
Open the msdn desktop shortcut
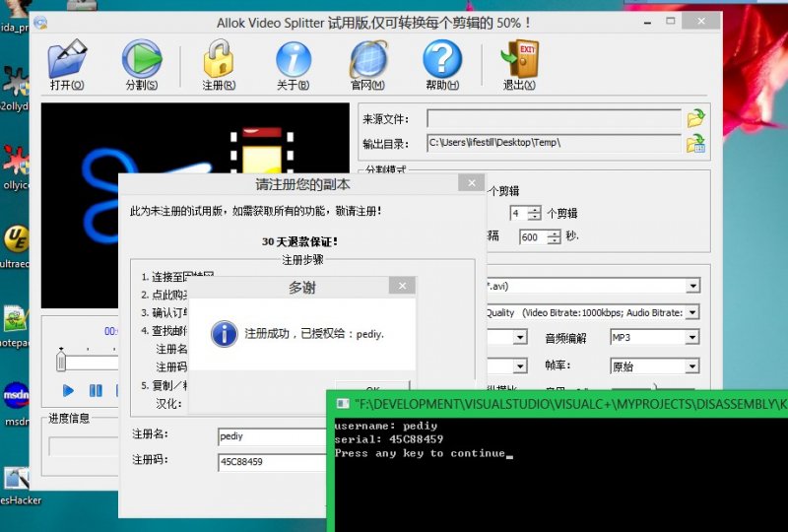(x=16, y=402)
